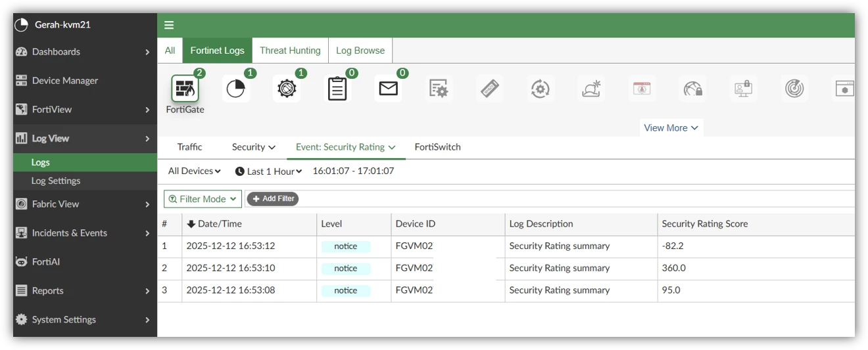Select the log row dated 16:53:08

(506, 290)
